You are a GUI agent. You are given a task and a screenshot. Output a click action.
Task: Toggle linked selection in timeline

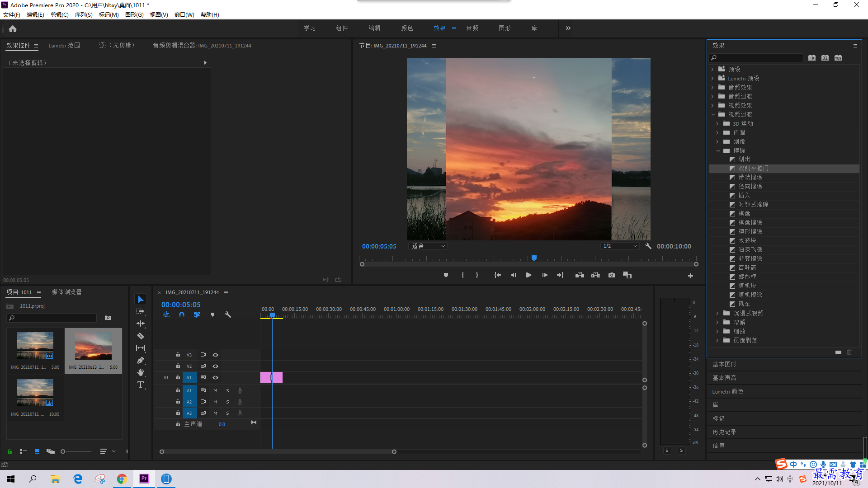coord(197,314)
